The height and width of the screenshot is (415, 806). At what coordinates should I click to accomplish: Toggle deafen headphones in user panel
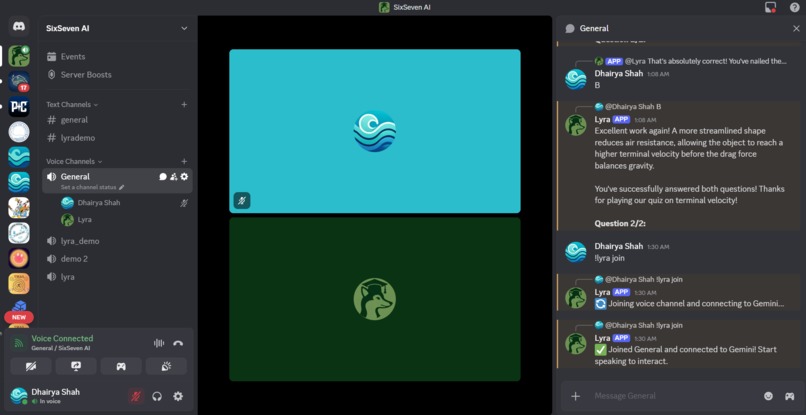click(157, 396)
